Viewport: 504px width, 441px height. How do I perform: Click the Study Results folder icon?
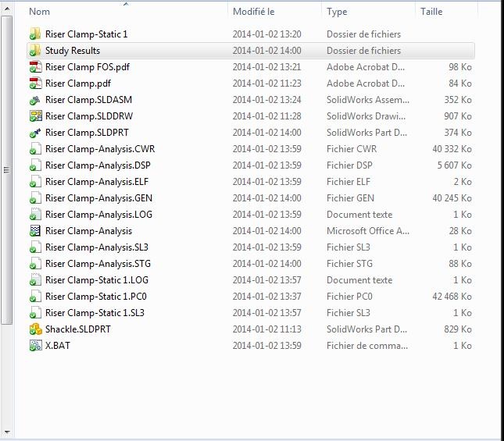pos(35,50)
